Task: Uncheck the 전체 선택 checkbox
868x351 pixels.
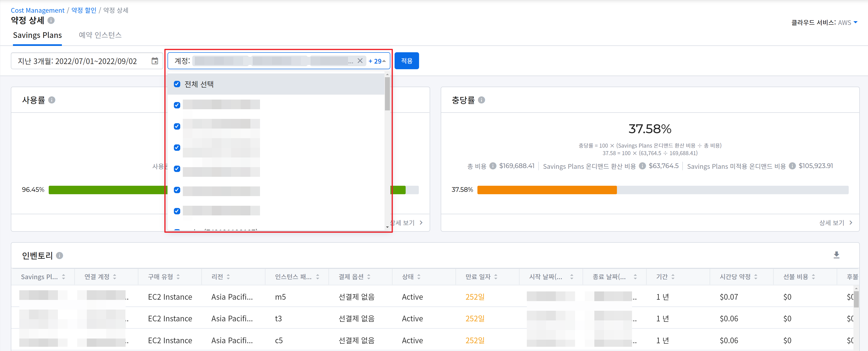Action: coord(177,84)
